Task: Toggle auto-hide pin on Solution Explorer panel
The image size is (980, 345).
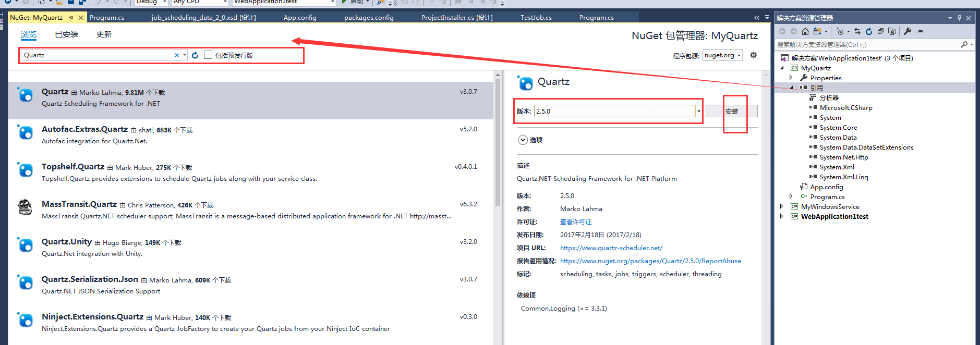Action: click(x=959, y=18)
